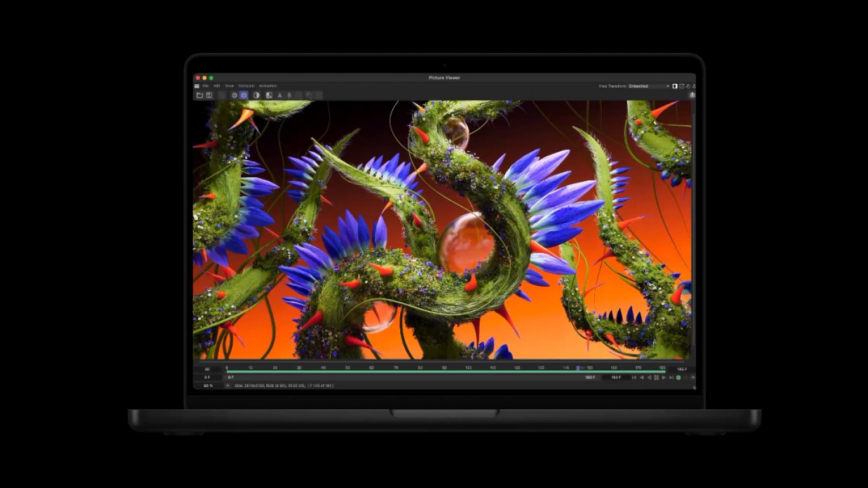Set image as B

[289, 95]
